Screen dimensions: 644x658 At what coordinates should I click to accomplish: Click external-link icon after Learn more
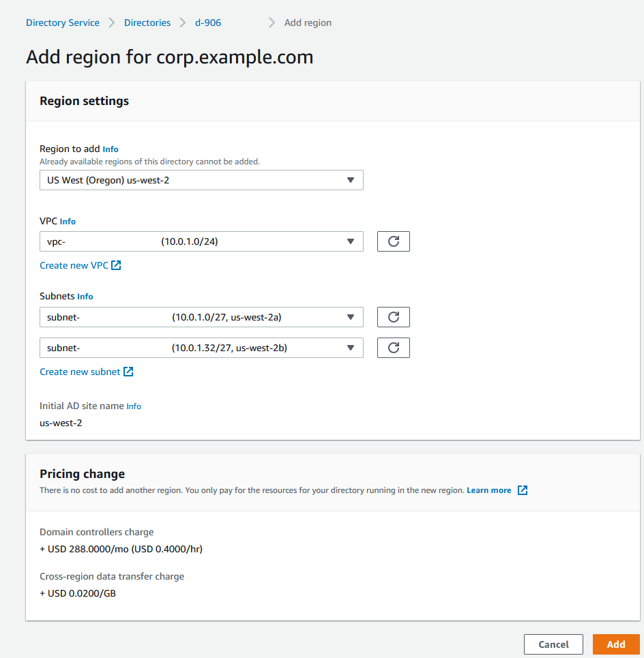[x=523, y=490]
